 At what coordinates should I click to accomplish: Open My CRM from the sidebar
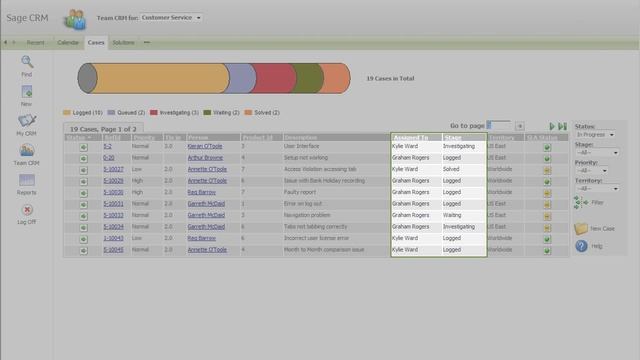[27, 121]
